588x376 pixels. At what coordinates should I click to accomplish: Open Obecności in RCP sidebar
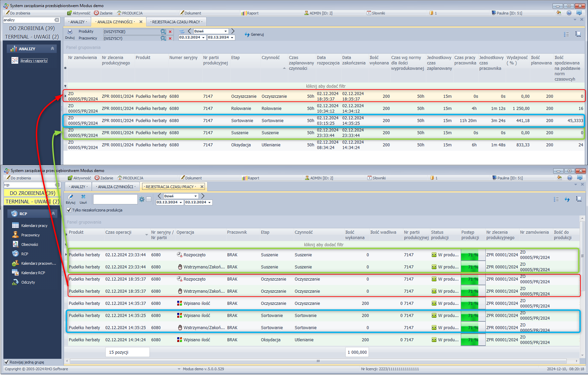click(x=29, y=244)
